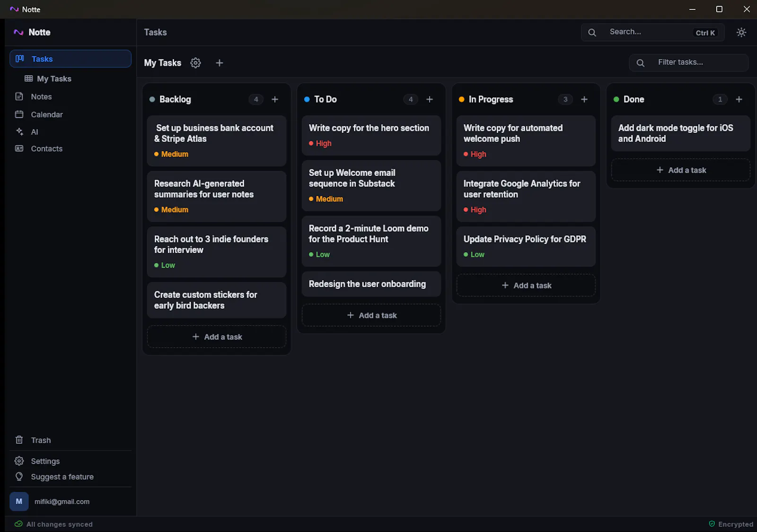Screen dimensions: 757x532
Task: Click the All changes synced check icon
Action: (18, 524)
